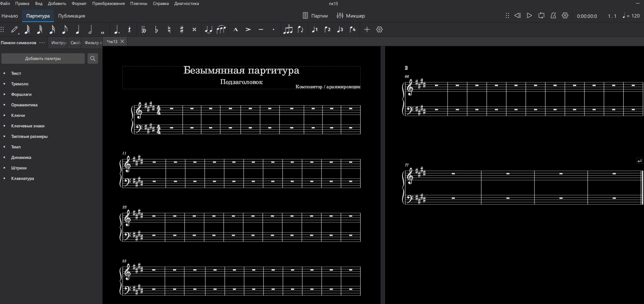Flip the stem direction

pos(300,30)
